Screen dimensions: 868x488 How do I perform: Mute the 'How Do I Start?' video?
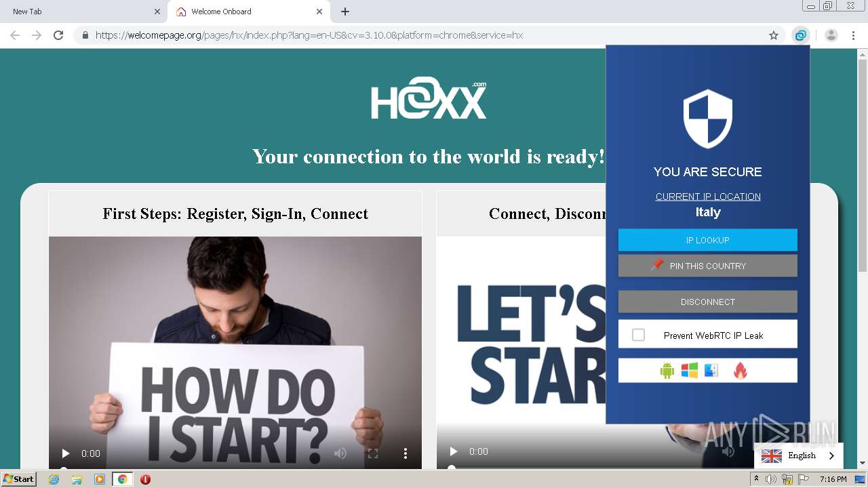[x=340, y=453]
